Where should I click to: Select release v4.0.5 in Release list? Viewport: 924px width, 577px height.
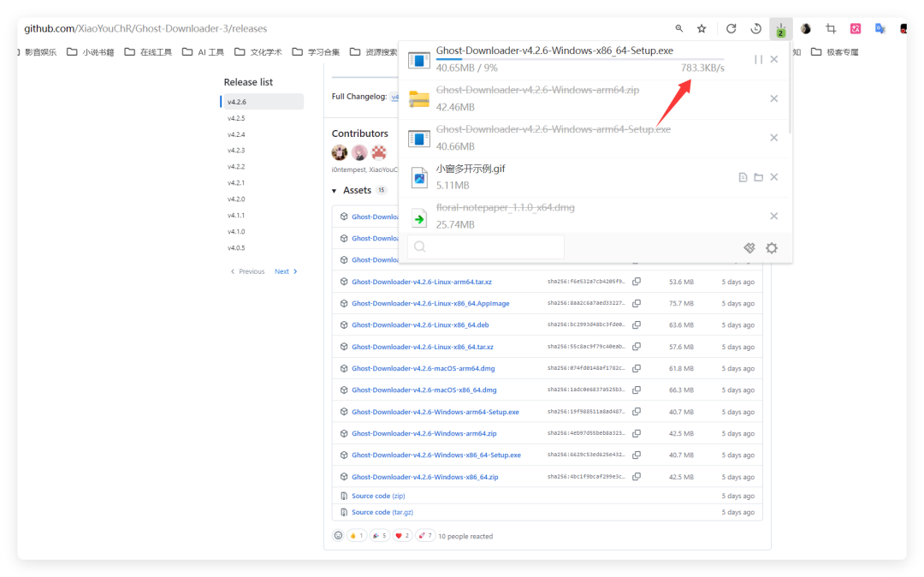[x=236, y=247]
